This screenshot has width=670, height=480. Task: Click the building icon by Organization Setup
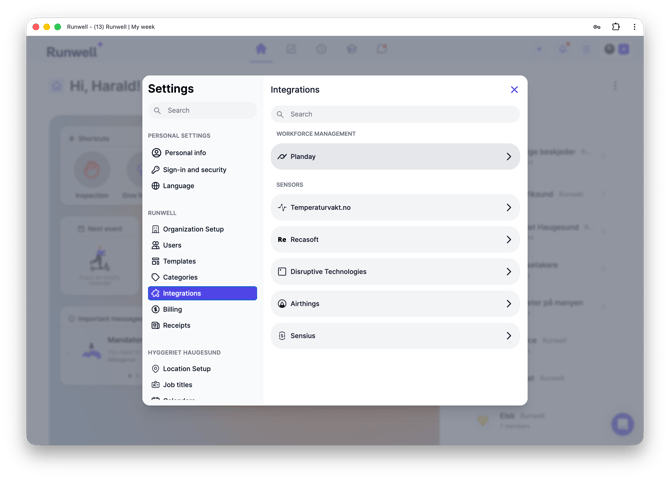click(156, 229)
